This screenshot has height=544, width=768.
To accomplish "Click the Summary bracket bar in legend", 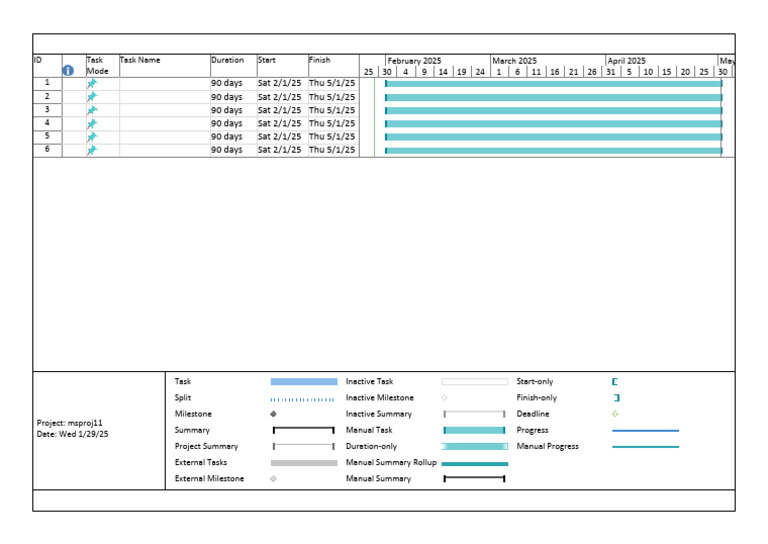I will tap(304, 430).
